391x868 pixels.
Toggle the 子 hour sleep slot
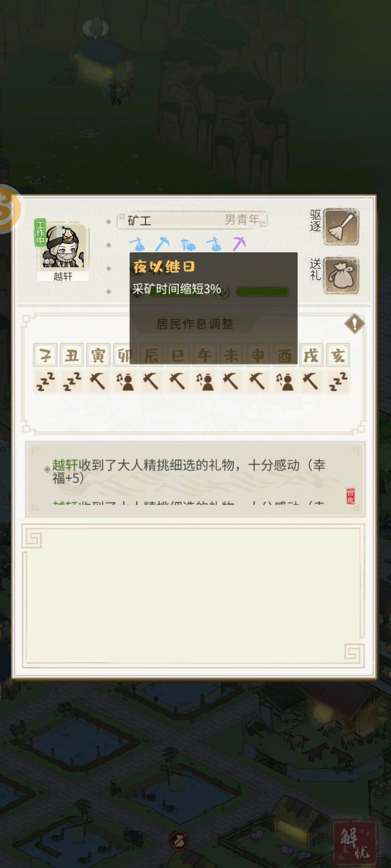(46, 382)
